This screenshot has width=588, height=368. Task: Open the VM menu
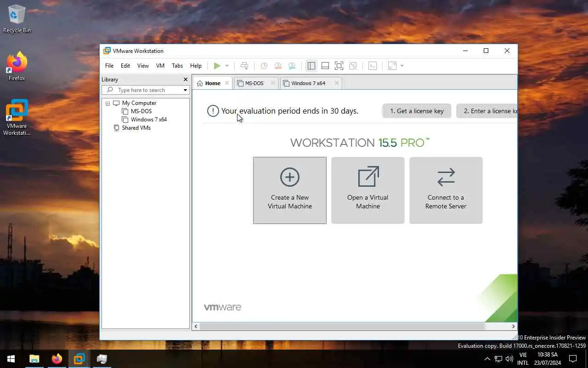pyautogui.click(x=160, y=66)
